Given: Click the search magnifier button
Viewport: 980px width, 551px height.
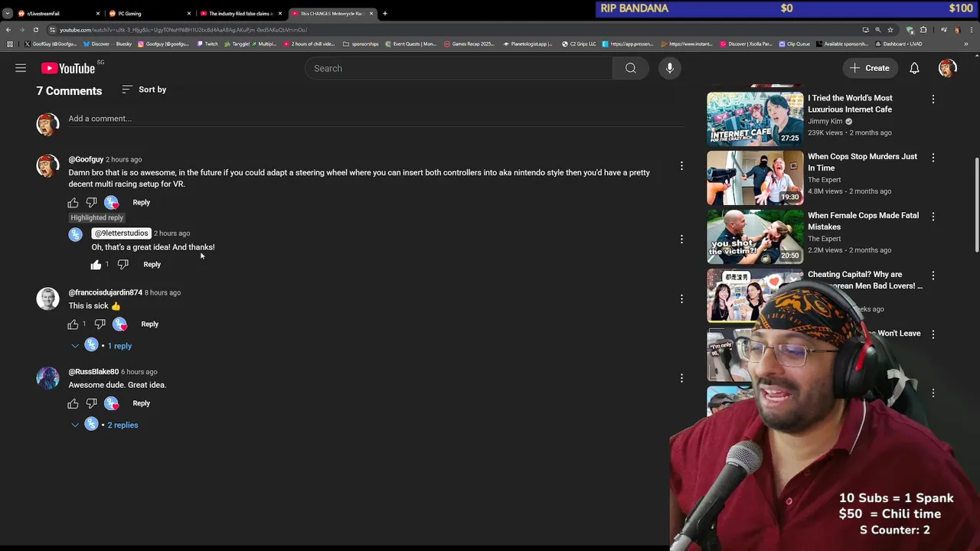Looking at the screenshot, I should pyautogui.click(x=630, y=68).
